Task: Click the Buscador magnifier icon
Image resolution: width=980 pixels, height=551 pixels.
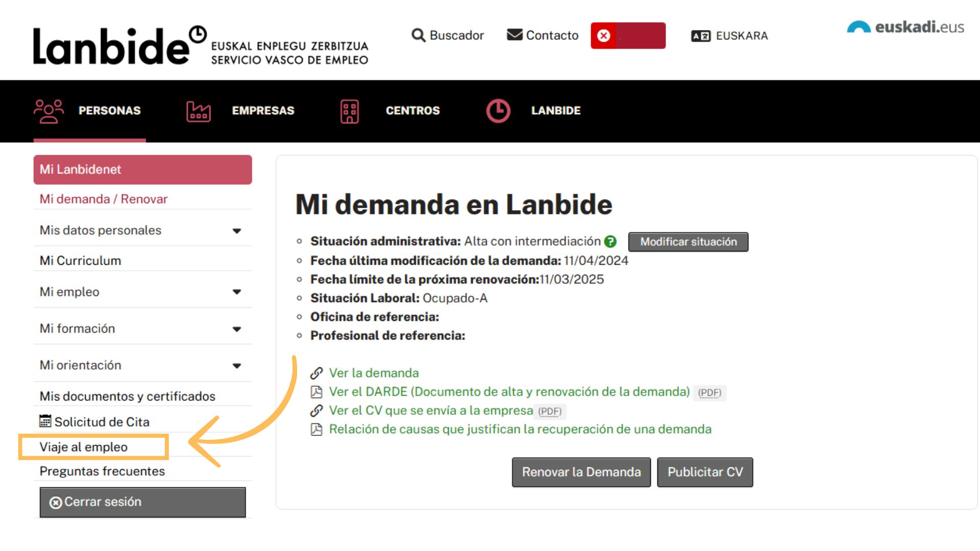Action: tap(418, 35)
